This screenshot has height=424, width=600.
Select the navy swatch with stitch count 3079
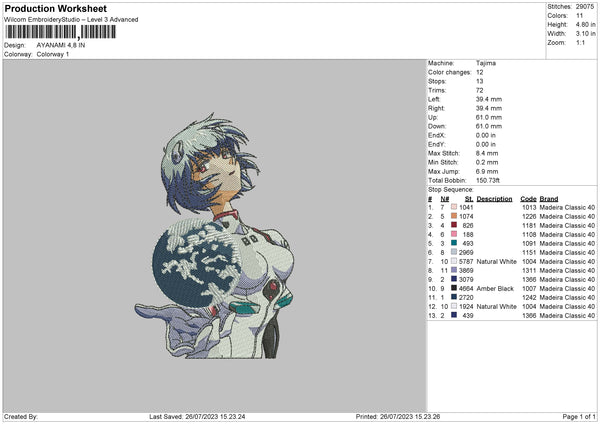tap(454, 279)
